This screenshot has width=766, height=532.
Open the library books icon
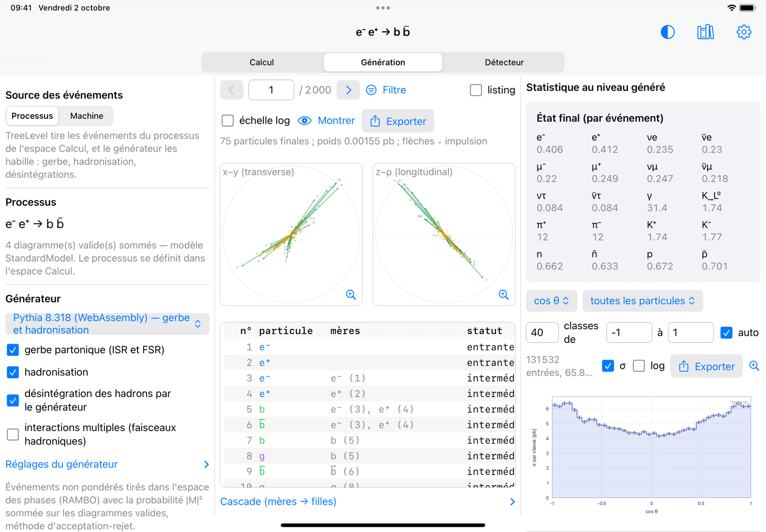705,32
